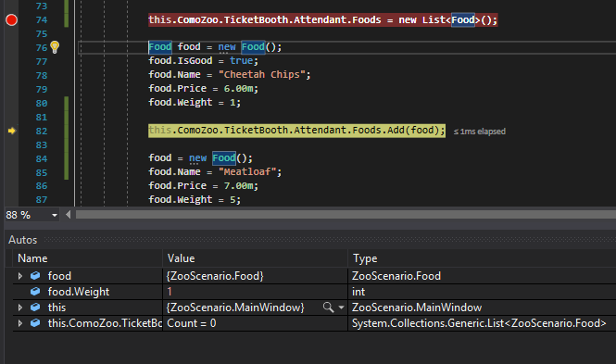The height and width of the screenshot is (364, 616).
Task: Click the "Meatloaf" string on line 85
Action: [247, 171]
